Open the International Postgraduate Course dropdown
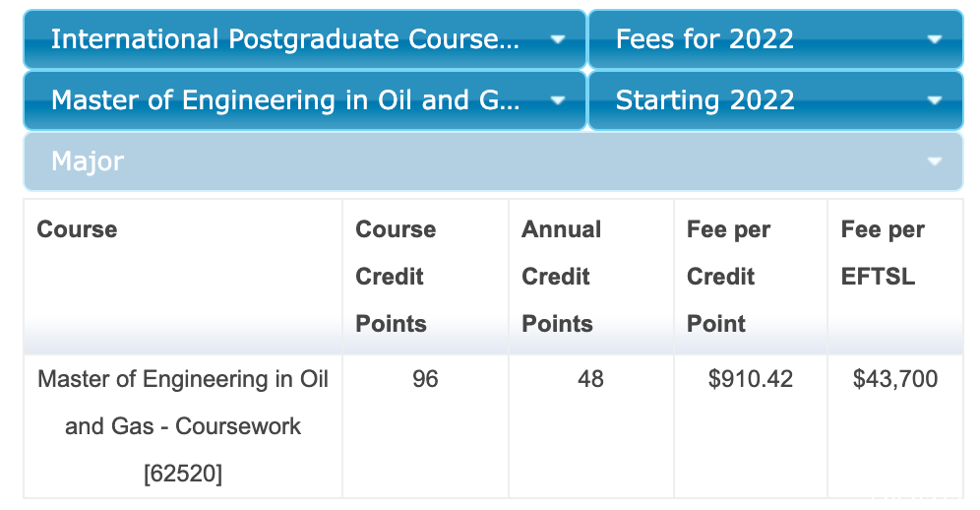The image size is (980, 510). click(305, 38)
